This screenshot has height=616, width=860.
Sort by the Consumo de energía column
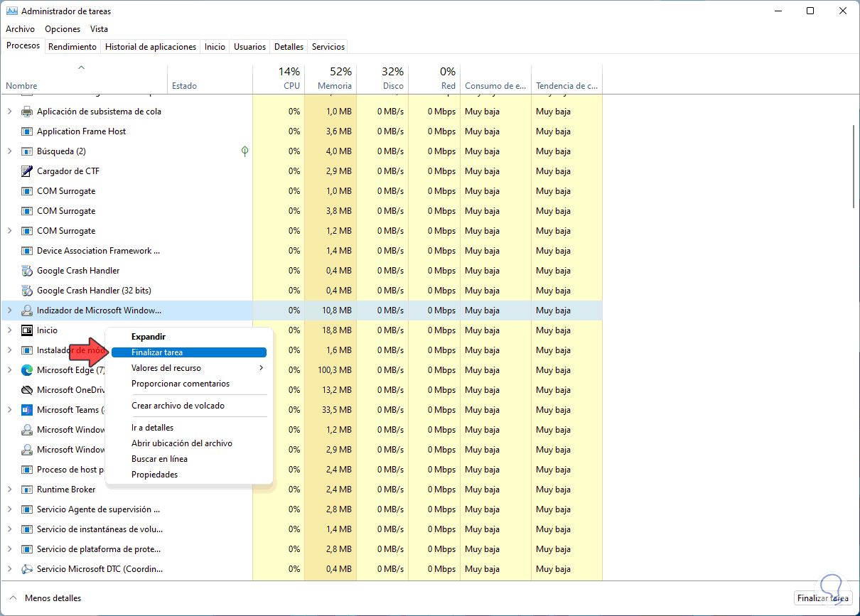tap(495, 79)
